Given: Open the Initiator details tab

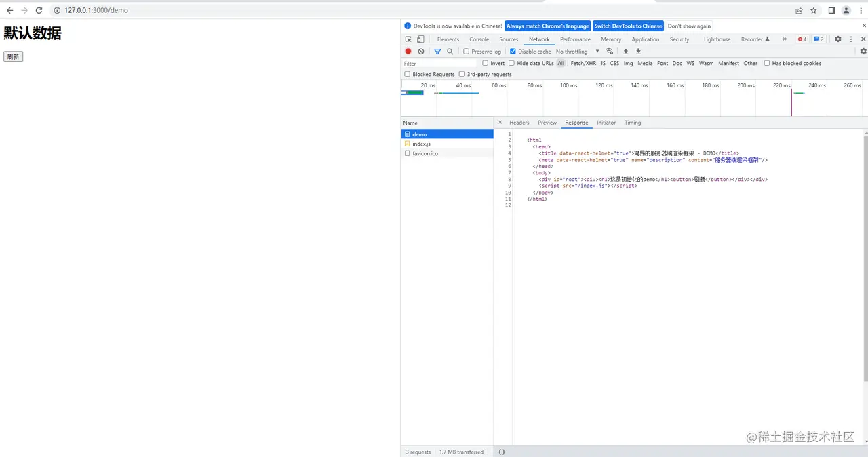Looking at the screenshot, I should pyautogui.click(x=606, y=123).
